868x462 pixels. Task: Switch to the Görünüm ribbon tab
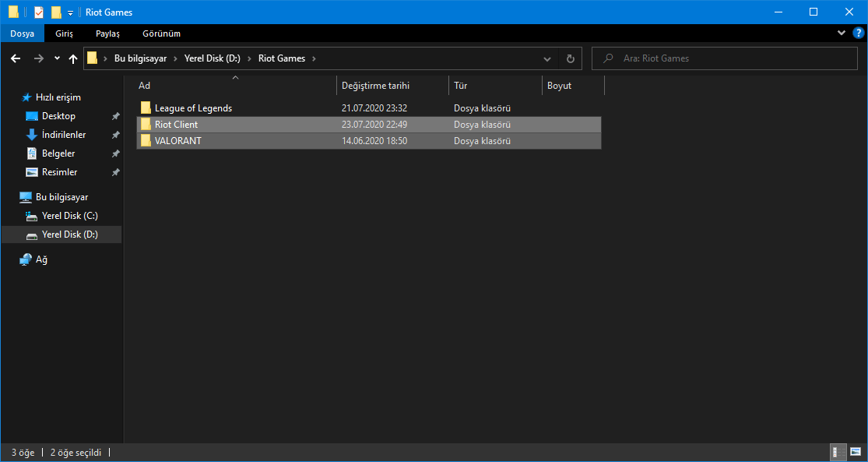162,34
